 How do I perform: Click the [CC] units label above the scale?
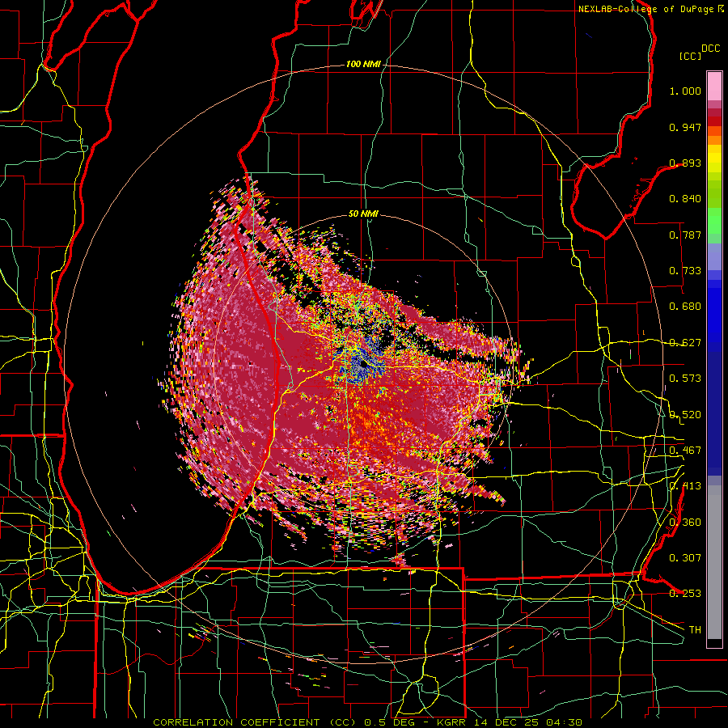pyautogui.click(x=690, y=56)
